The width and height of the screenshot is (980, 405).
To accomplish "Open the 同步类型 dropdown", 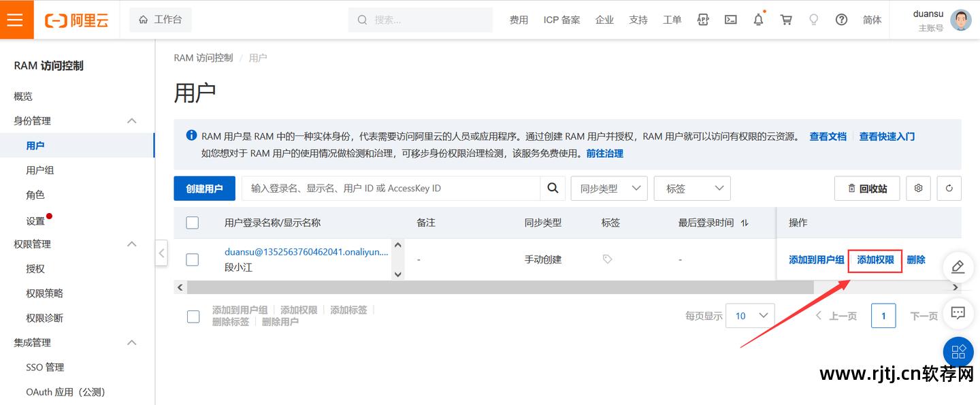I will point(609,189).
